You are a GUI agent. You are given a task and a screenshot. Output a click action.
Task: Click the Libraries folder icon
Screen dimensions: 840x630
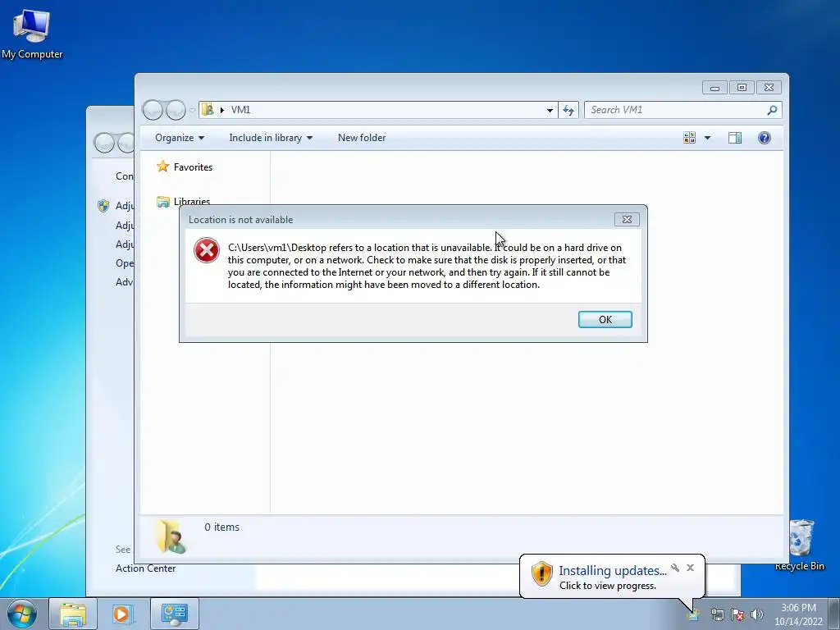(x=163, y=202)
